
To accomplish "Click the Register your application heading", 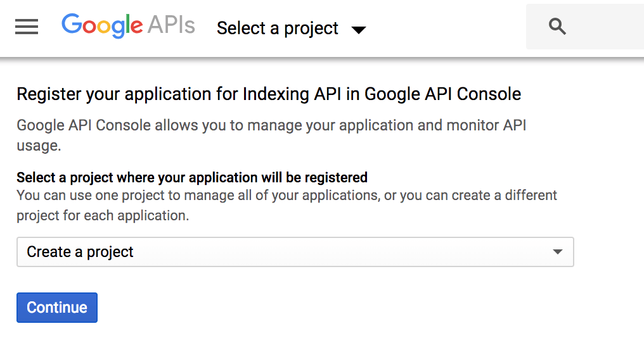I will tap(269, 94).
